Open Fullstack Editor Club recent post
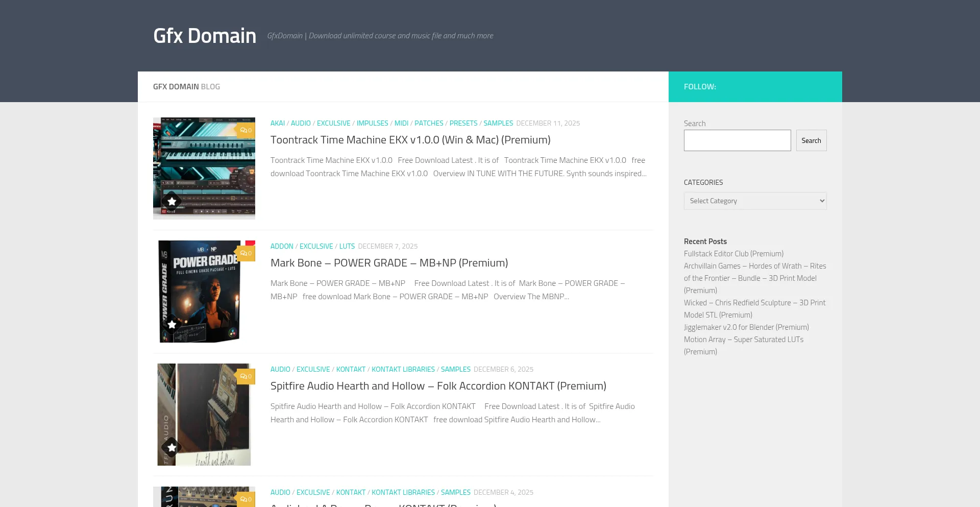Image resolution: width=980 pixels, height=507 pixels. click(x=733, y=254)
